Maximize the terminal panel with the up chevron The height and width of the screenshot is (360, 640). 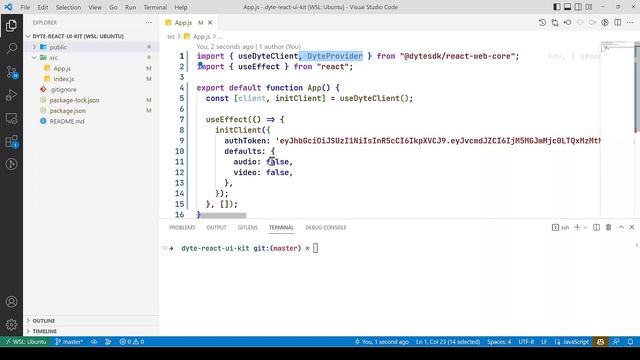(x=621, y=227)
